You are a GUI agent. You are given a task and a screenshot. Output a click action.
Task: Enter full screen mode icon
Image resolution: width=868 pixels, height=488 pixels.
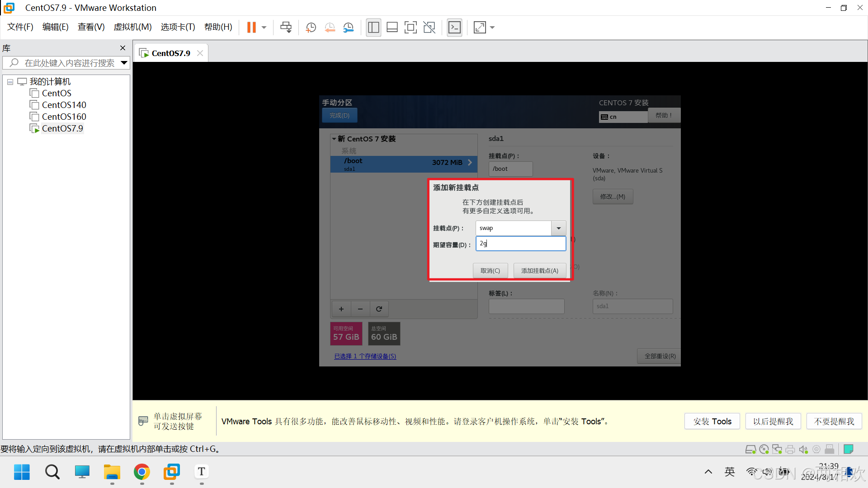[x=410, y=28]
